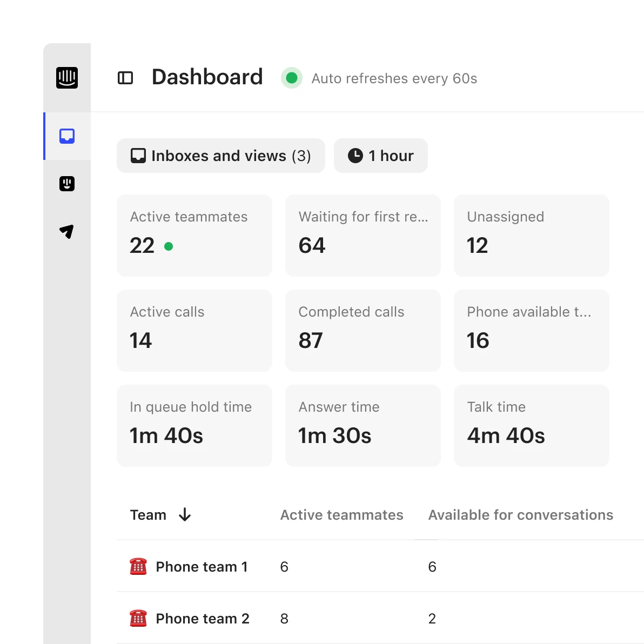The height and width of the screenshot is (644, 644).
Task: Toggle the side panel icon beside Dashboard
Action: pos(125,78)
